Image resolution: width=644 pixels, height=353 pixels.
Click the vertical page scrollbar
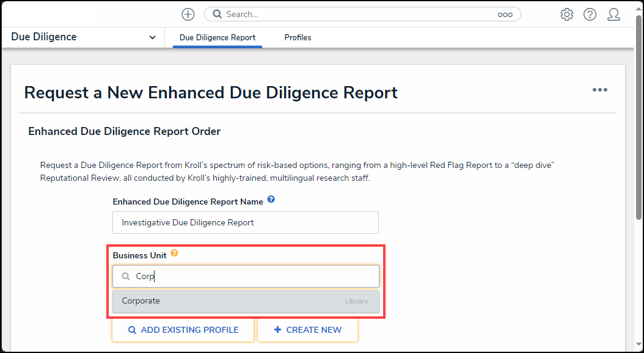pos(639,117)
